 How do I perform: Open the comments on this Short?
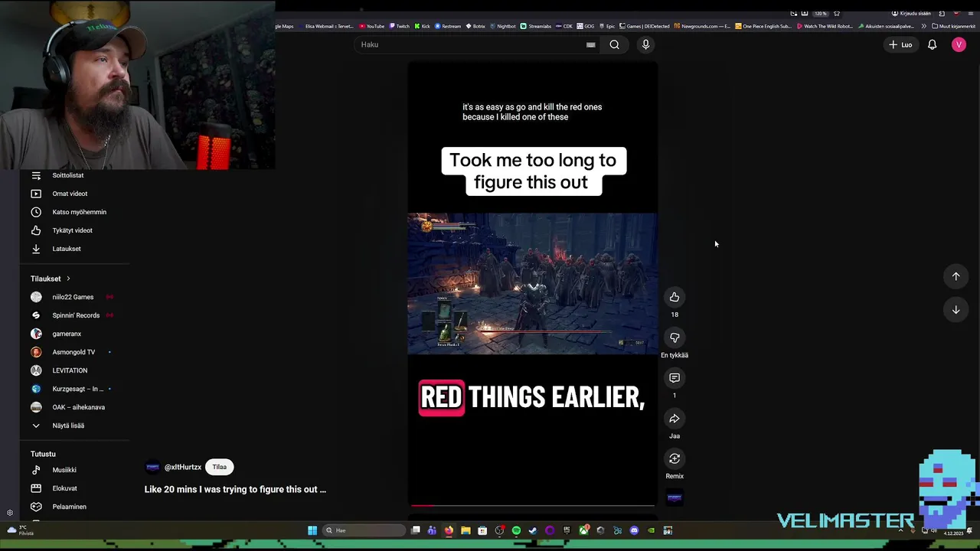pos(675,378)
